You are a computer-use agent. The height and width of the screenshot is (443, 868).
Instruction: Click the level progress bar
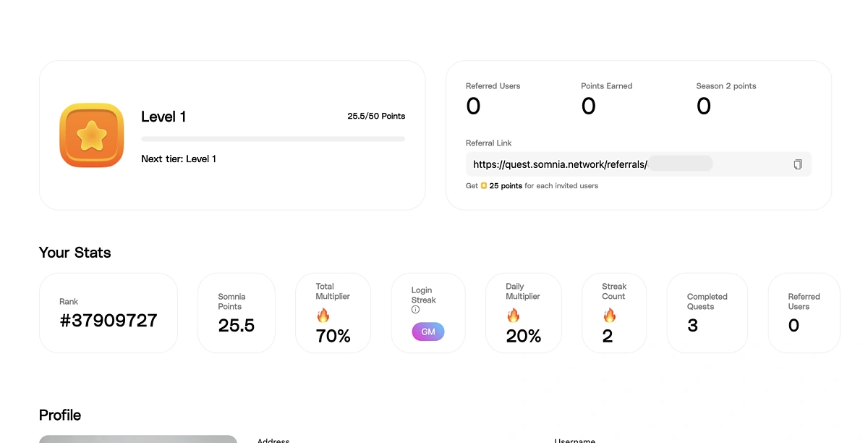click(273, 138)
